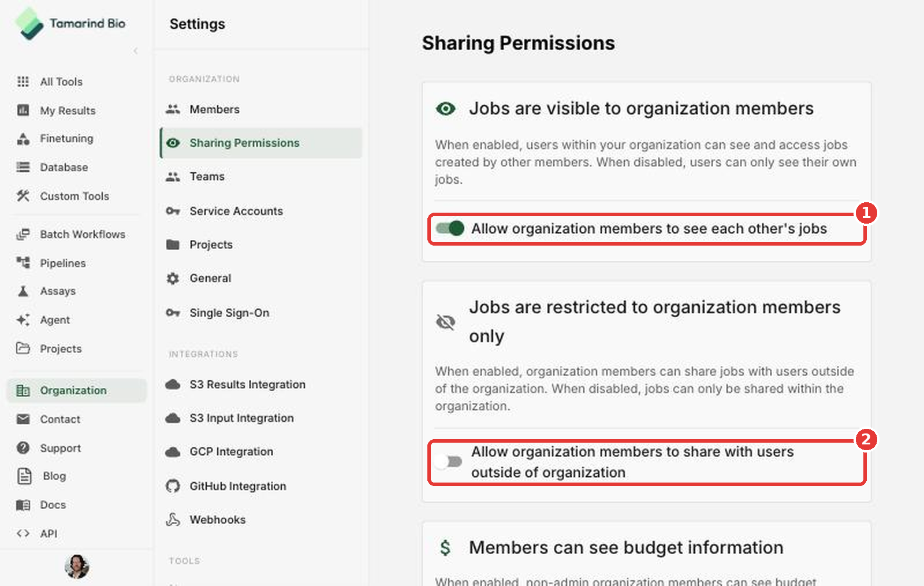This screenshot has height=586, width=924.
Task: Click the API code icon
Action: tap(23, 533)
